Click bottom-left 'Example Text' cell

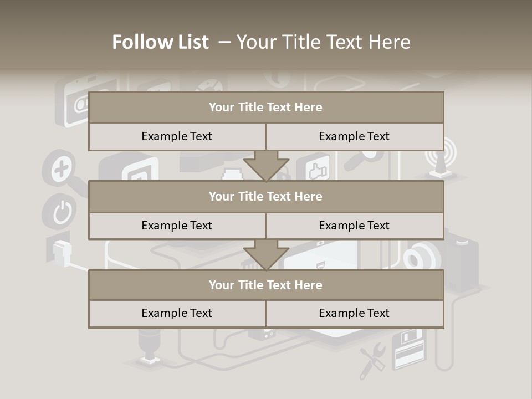click(x=177, y=313)
